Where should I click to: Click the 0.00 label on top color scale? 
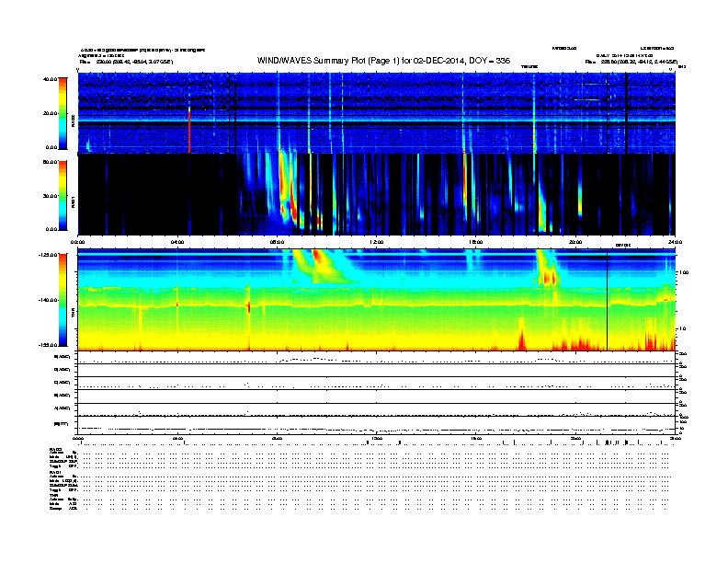(x=51, y=148)
